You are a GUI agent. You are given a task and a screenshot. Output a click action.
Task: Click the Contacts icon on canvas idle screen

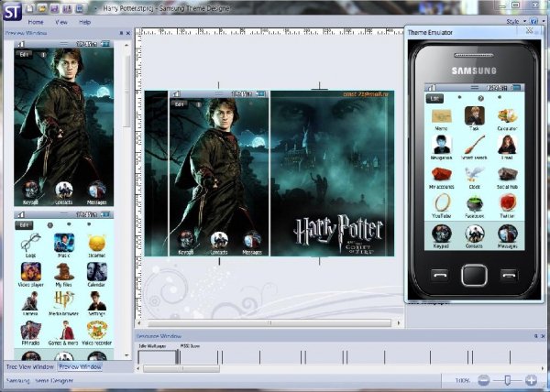pos(219,240)
